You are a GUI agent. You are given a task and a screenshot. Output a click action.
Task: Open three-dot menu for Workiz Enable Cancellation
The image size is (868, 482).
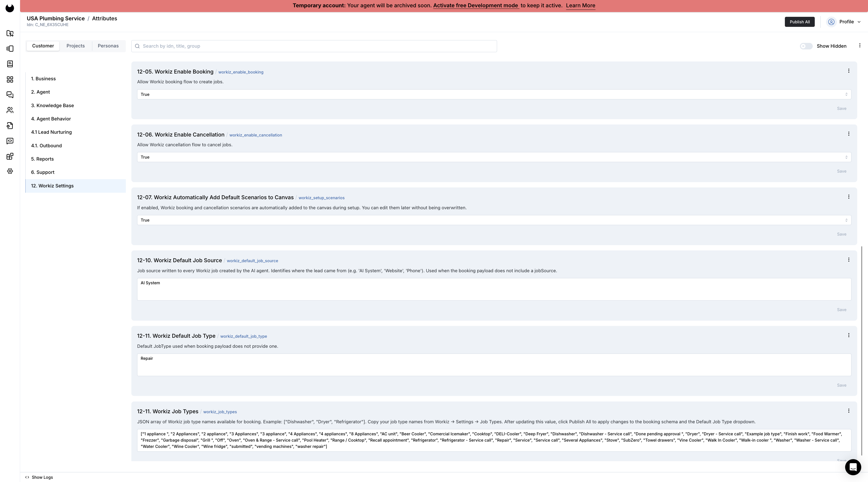point(848,134)
